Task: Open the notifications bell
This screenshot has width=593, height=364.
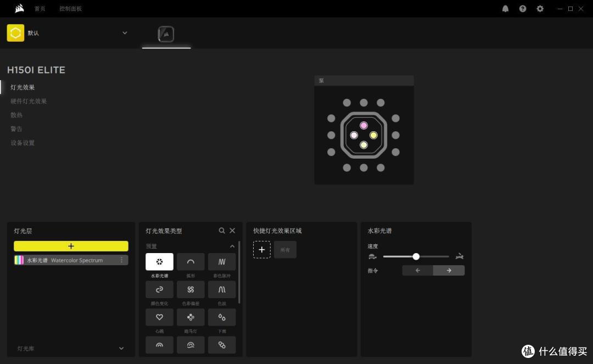Action: click(505, 9)
